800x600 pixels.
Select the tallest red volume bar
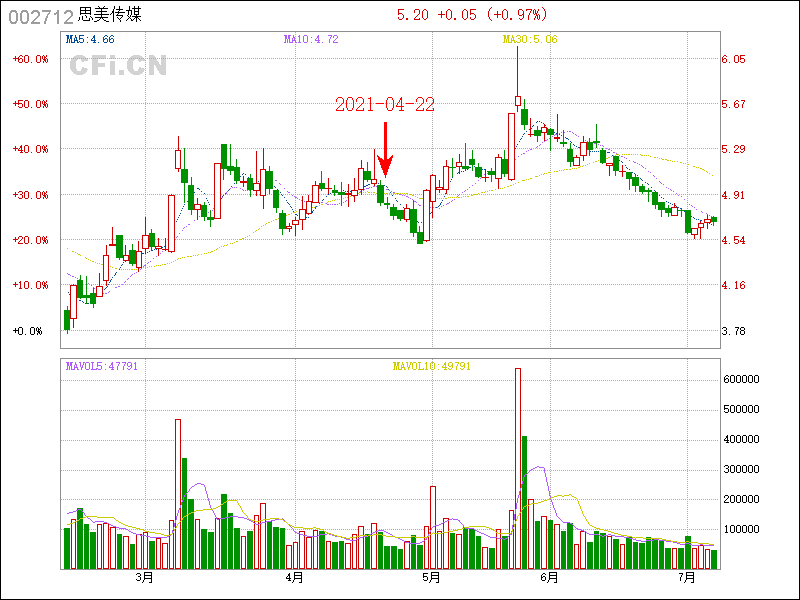point(517,468)
